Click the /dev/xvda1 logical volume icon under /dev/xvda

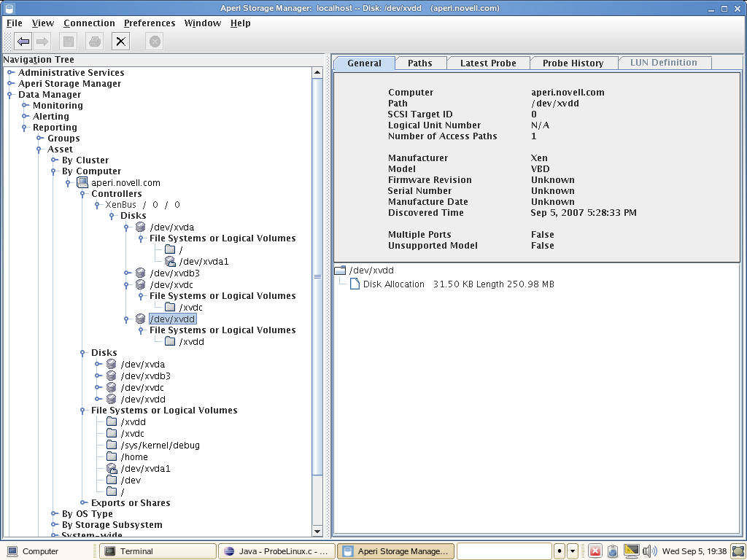[170, 261]
